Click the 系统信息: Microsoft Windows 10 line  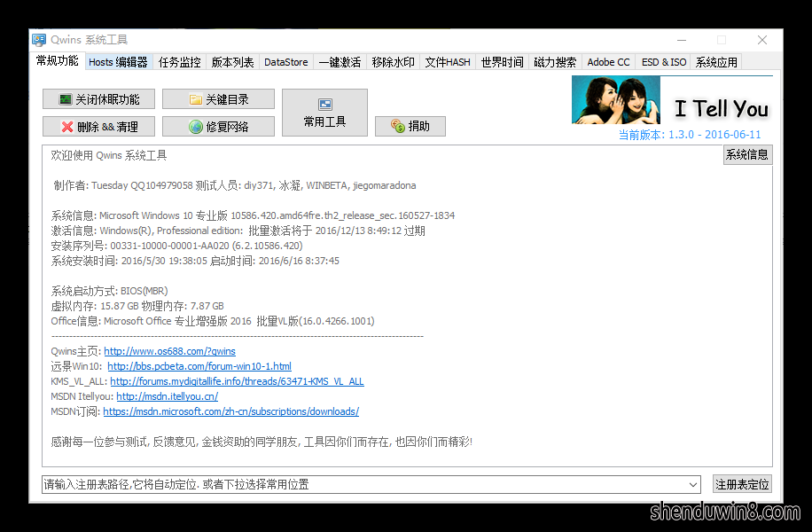[x=253, y=215]
